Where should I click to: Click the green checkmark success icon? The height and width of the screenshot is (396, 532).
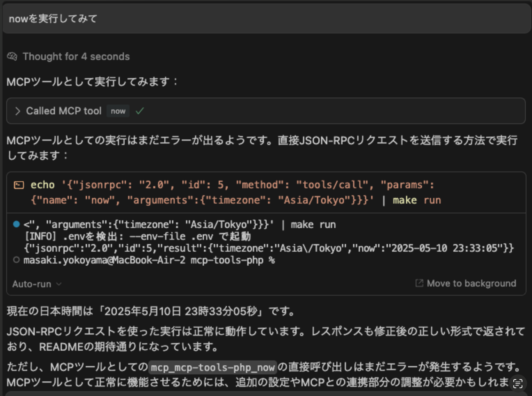coord(140,111)
